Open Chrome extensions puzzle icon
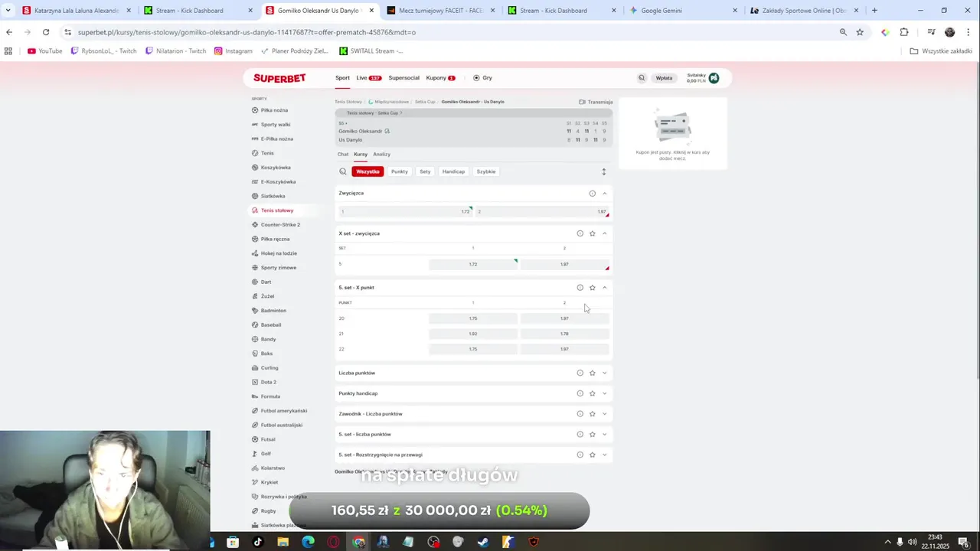This screenshot has height=551, width=980. pos(904,32)
